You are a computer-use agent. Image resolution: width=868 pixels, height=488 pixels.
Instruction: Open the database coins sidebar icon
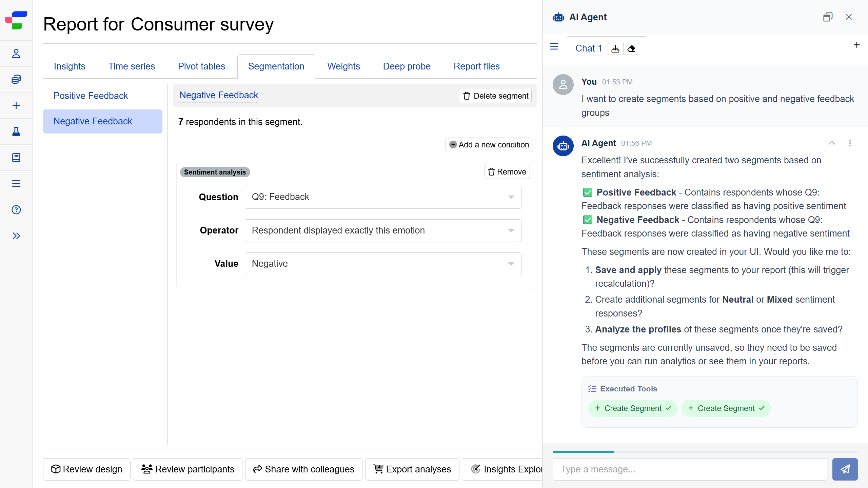16,79
